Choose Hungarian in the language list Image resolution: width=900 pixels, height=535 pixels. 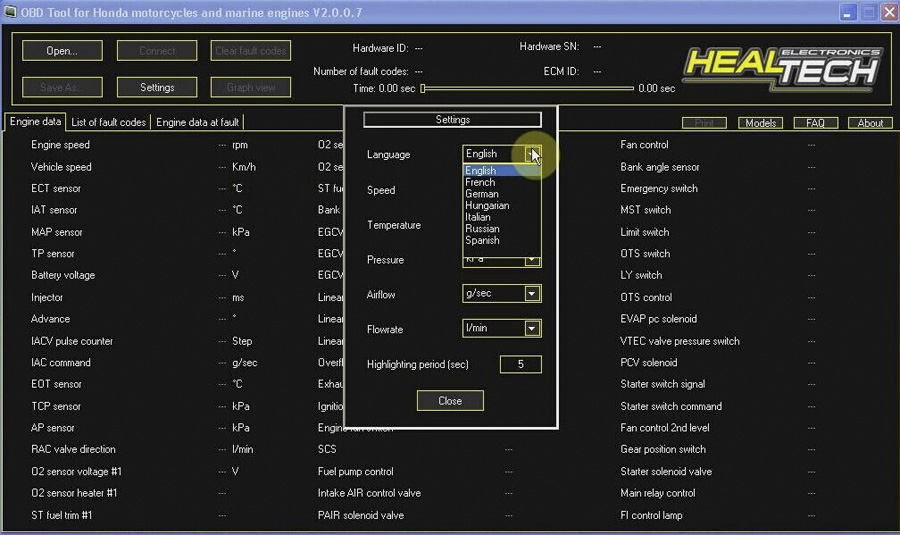click(487, 206)
